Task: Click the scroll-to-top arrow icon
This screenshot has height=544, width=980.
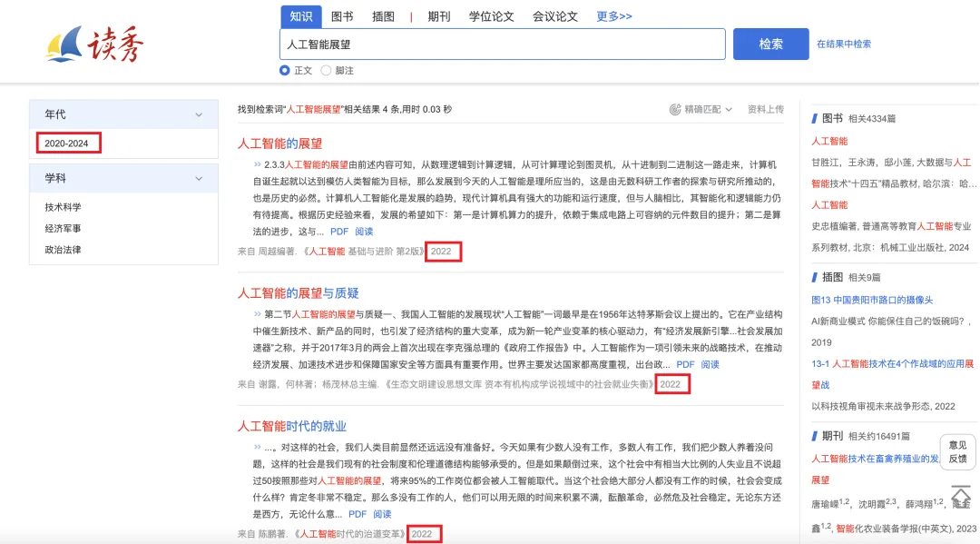Action: pos(961,497)
